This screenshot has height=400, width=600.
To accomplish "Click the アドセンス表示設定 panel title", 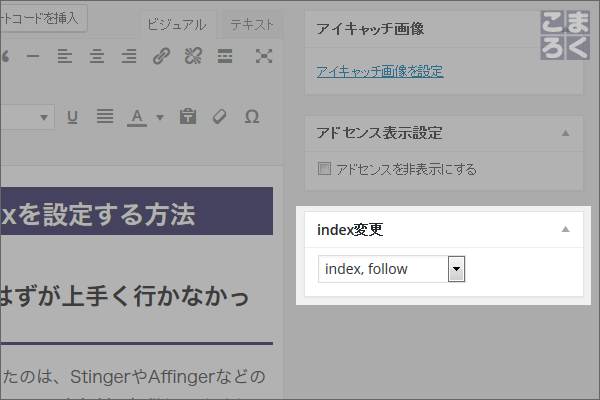I will pos(379,133).
